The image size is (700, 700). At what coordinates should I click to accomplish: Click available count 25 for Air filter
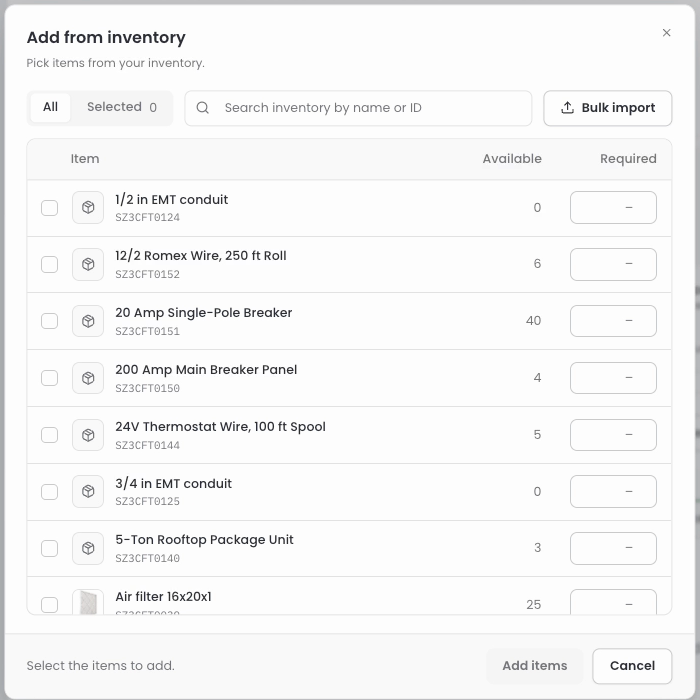pyautogui.click(x=533, y=605)
